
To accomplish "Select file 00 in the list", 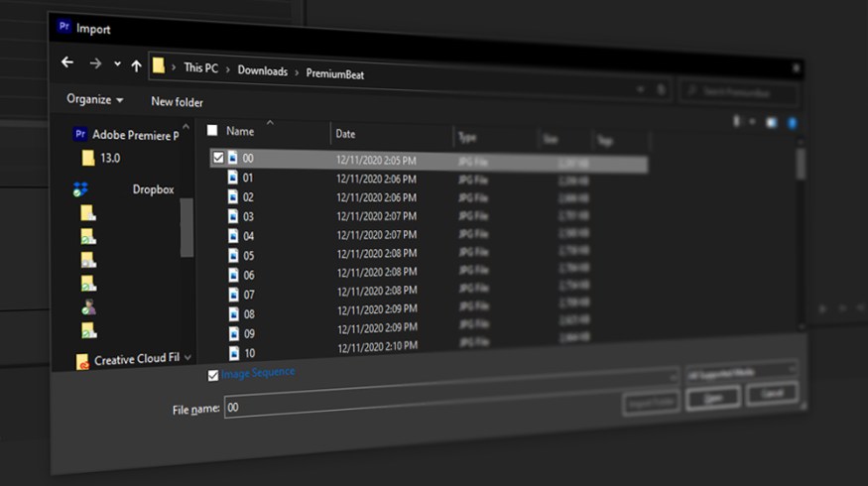I will click(428, 161).
